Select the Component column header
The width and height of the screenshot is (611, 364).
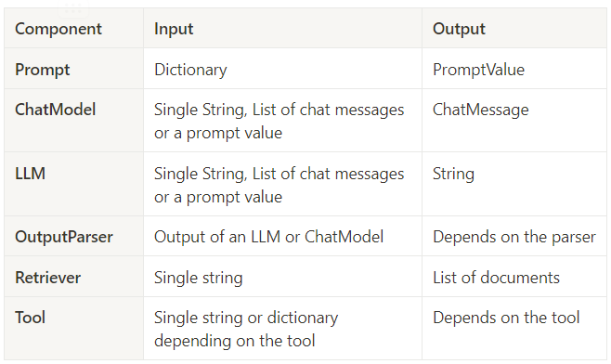73,29
